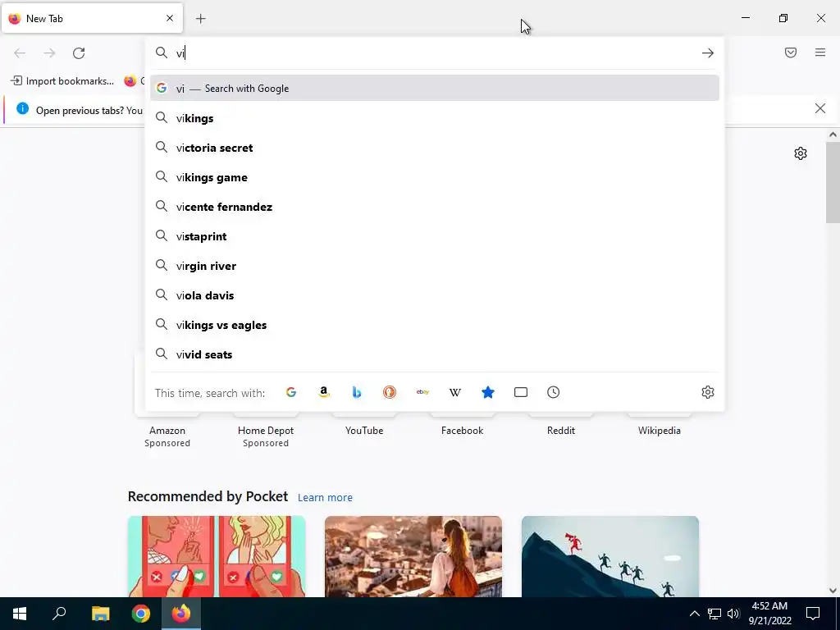
Task: Click the Import bookmarks button
Action: click(62, 81)
